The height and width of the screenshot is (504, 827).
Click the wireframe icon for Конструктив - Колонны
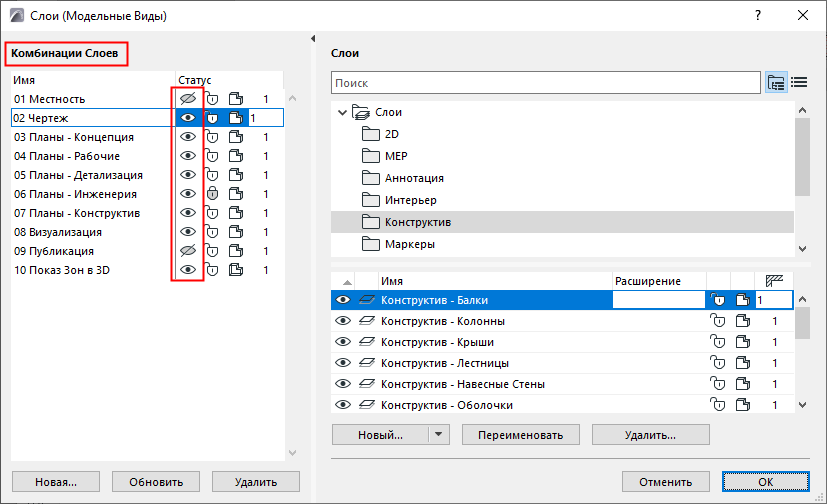pos(368,321)
